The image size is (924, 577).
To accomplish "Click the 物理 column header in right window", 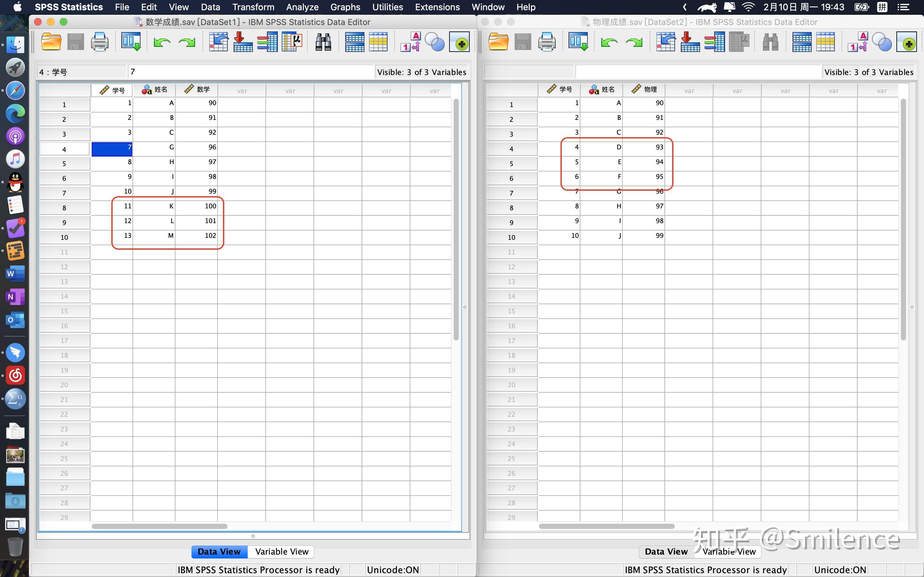I will pyautogui.click(x=644, y=90).
